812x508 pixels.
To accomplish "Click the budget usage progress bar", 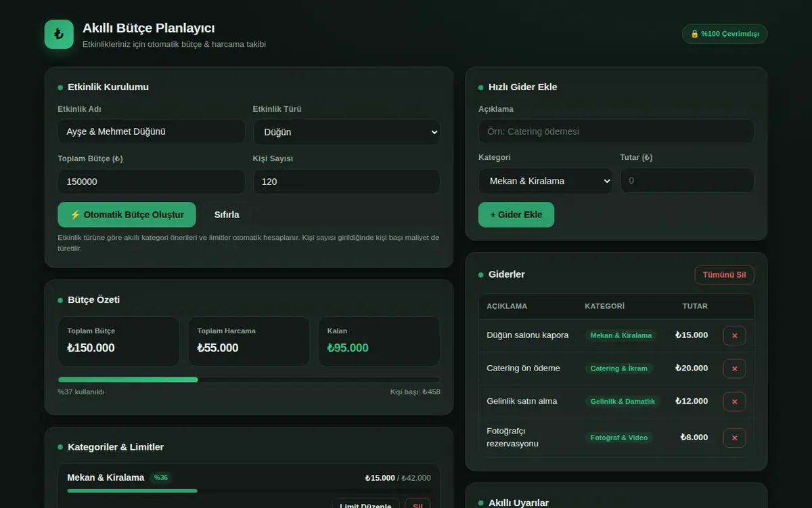I will [249, 380].
